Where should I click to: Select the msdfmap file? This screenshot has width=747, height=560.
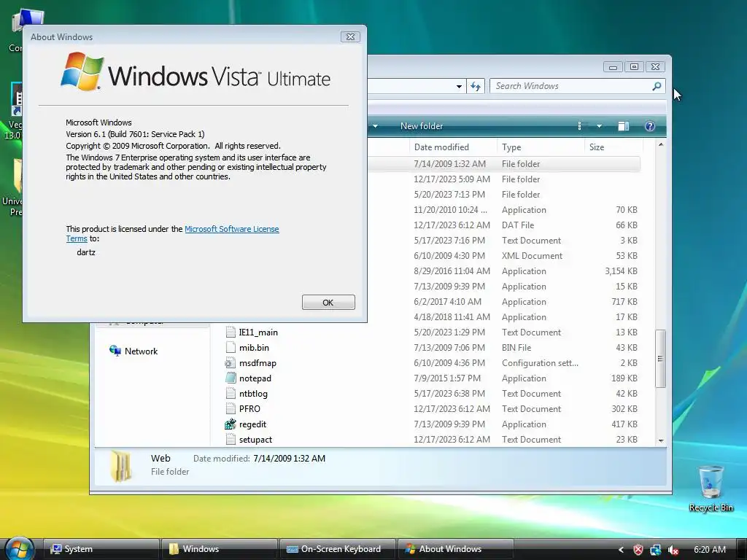258,363
